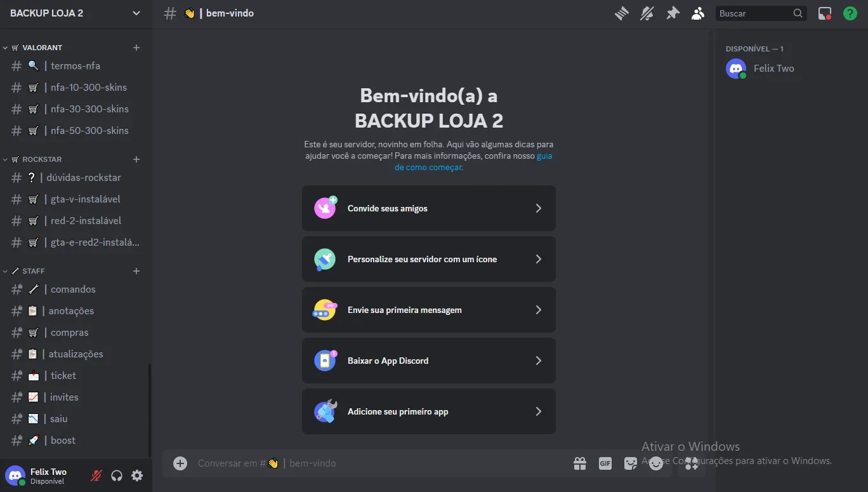
Task: Click the plus attachment button in message bar
Action: click(x=180, y=463)
